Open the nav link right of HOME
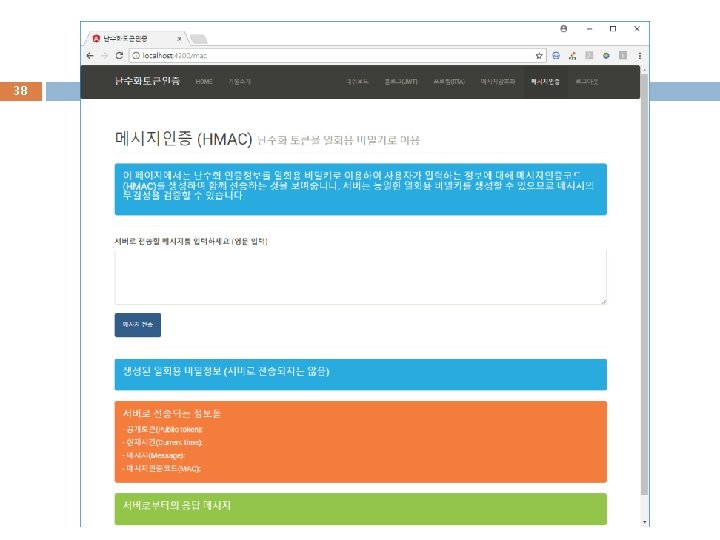 pos(239,82)
